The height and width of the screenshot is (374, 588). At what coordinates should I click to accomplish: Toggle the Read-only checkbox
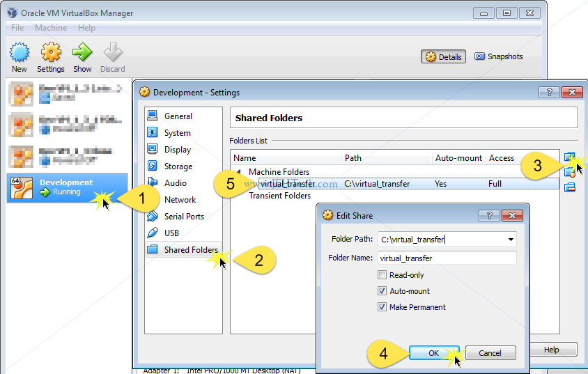pyautogui.click(x=382, y=275)
